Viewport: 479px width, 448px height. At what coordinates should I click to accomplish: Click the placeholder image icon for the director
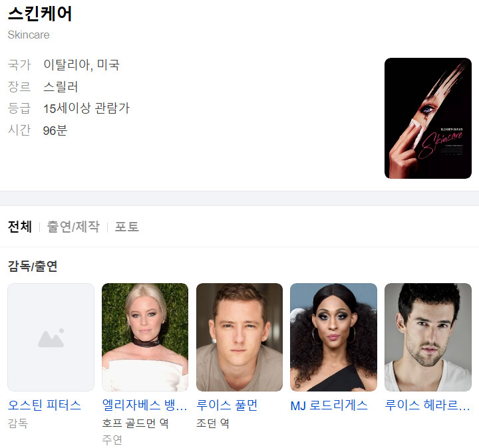tap(51, 337)
